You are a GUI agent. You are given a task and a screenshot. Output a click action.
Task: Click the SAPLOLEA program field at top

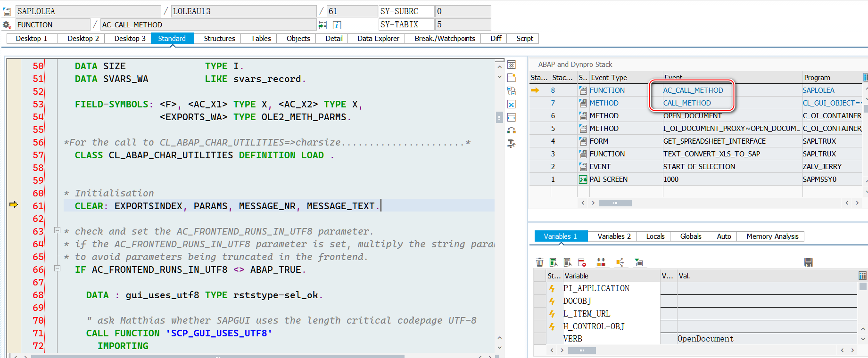(x=88, y=11)
